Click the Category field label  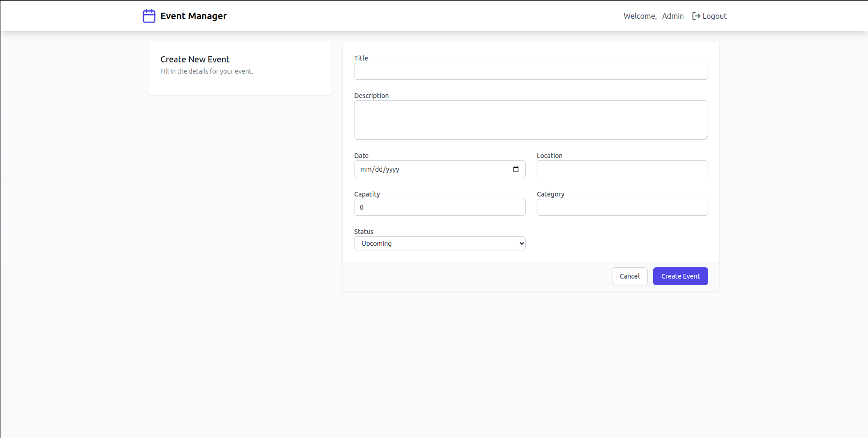[551, 194]
